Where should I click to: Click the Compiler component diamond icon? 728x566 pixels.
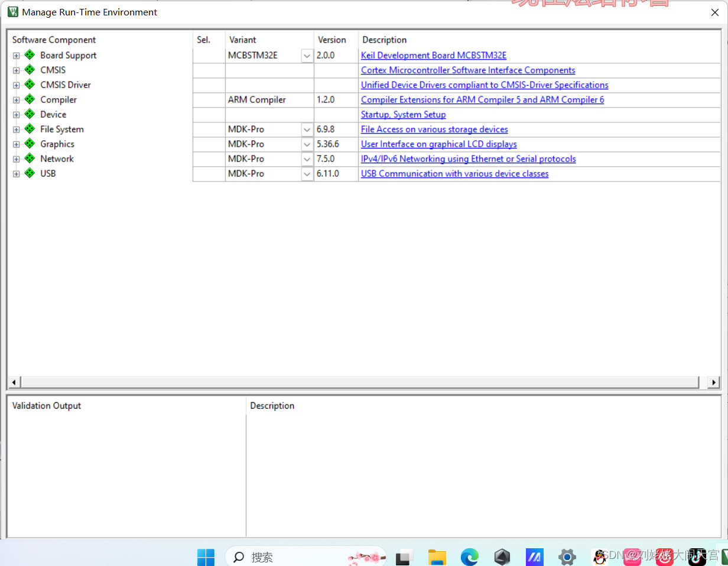click(x=30, y=99)
